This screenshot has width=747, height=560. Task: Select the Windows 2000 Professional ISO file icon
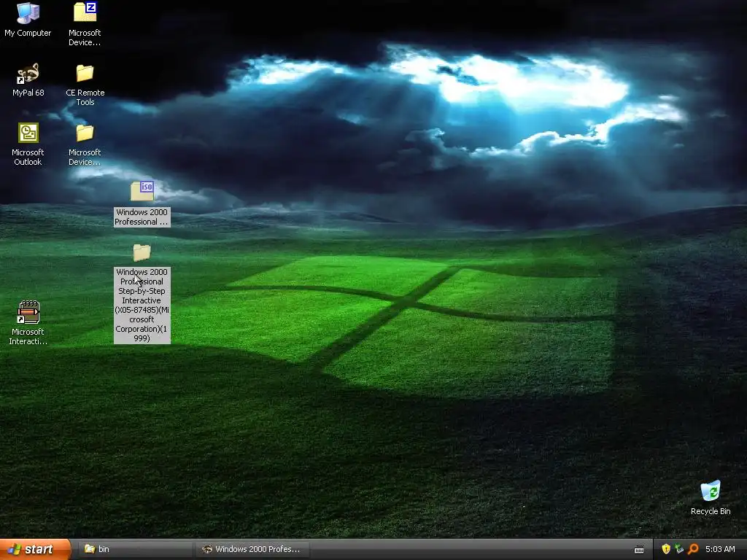tap(142, 191)
